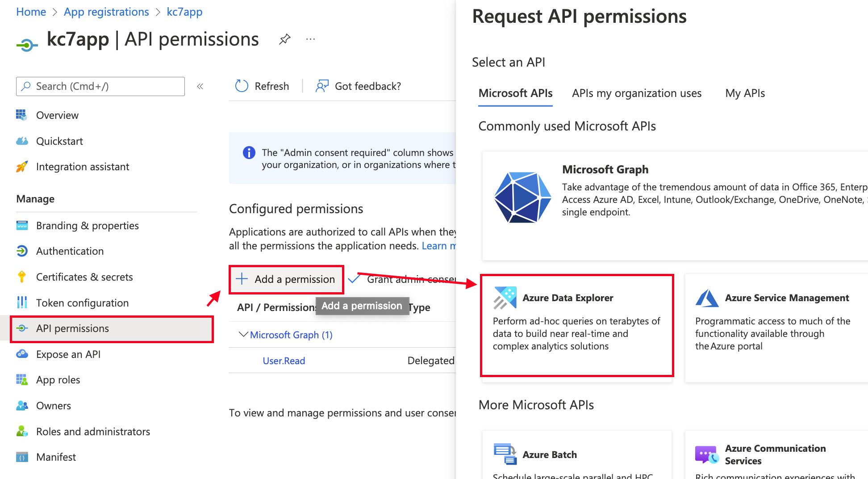The height and width of the screenshot is (479, 868).
Task: Select the Azure Batch card title
Action: [x=550, y=454]
